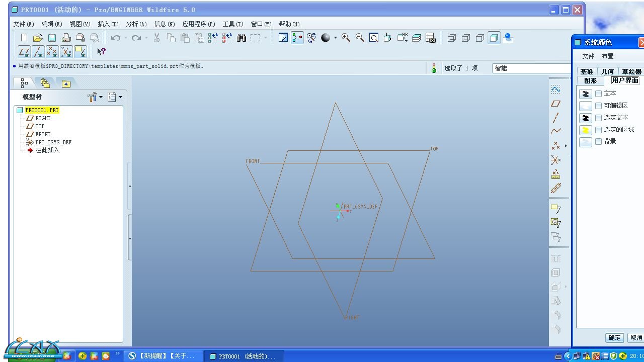This screenshot has height=362, width=644.
Task: Open the View Manager icon
Action: pos(430,38)
